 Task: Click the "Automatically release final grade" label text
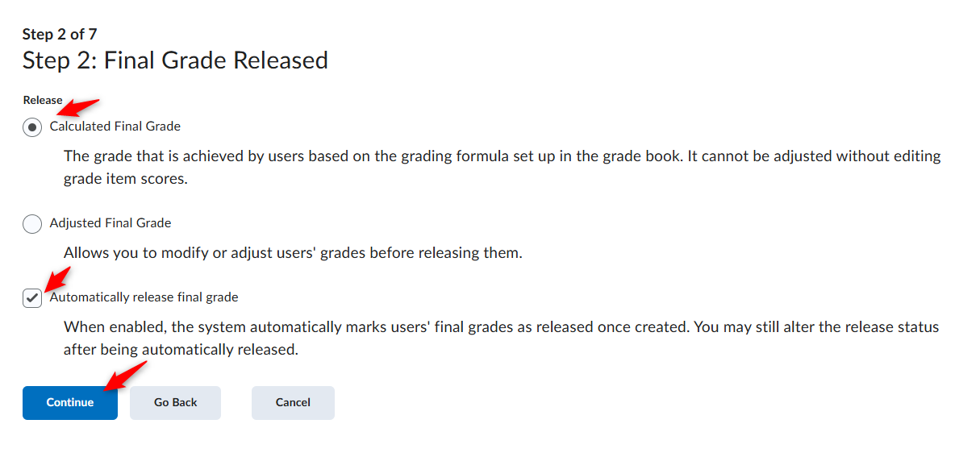point(144,297)
